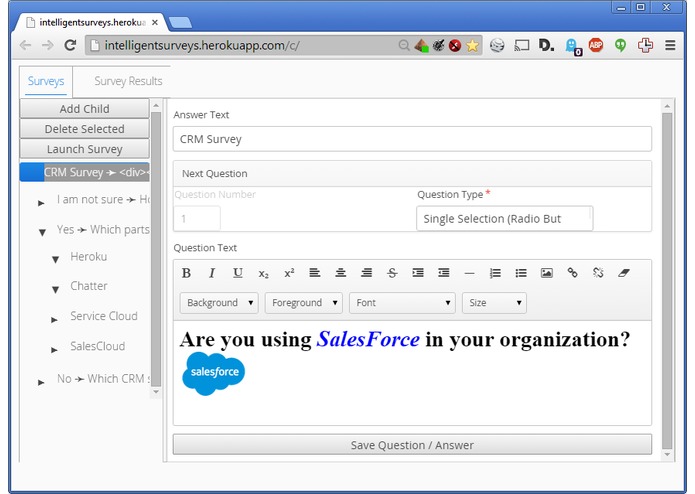Viewport: 695px width, 494px height.
Task: Remove hyperlink with unlink icon
Action: [x=598, y=273]
